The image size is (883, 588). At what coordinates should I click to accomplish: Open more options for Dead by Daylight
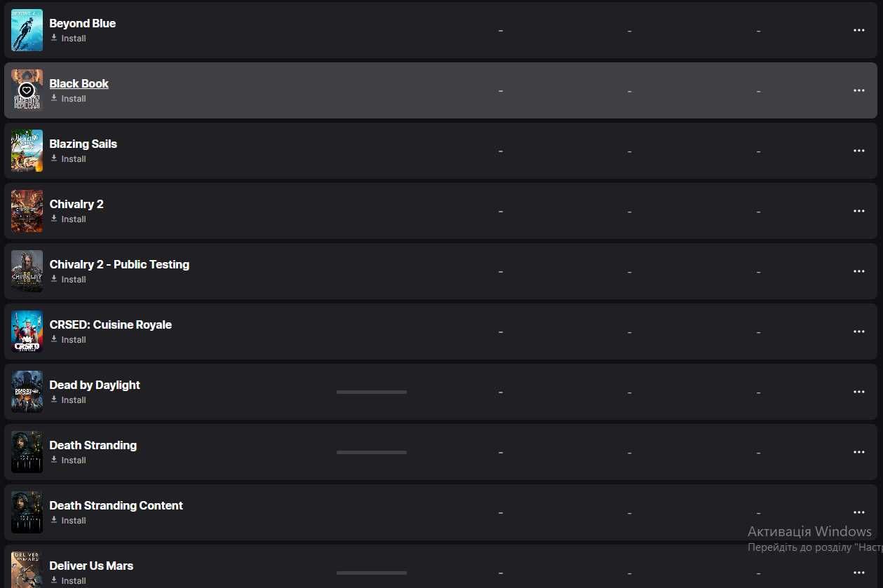pos(858,392)
